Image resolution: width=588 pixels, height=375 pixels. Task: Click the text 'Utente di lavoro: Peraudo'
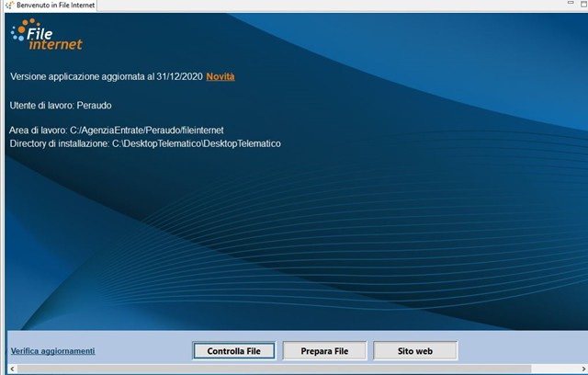[x=61, y=106]
